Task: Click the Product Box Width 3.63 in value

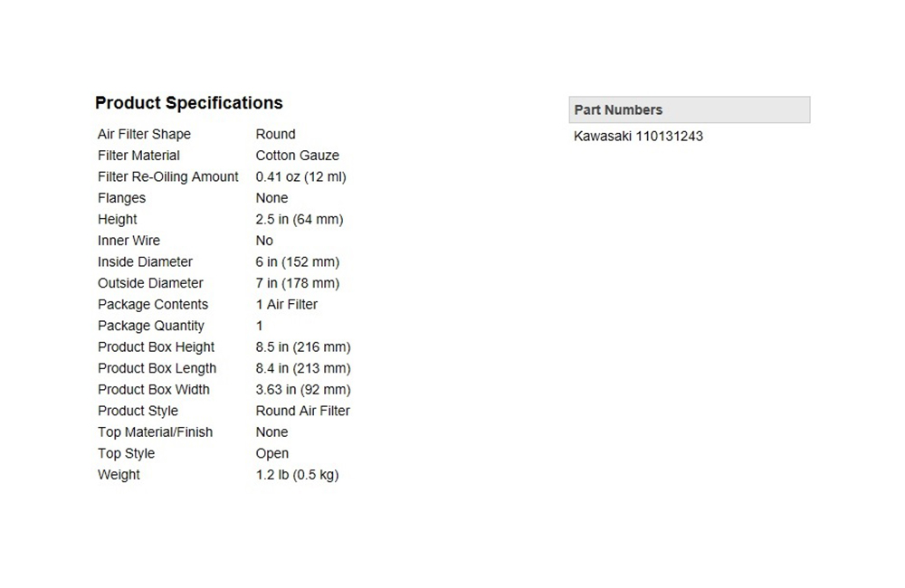Action: (303, 390)
